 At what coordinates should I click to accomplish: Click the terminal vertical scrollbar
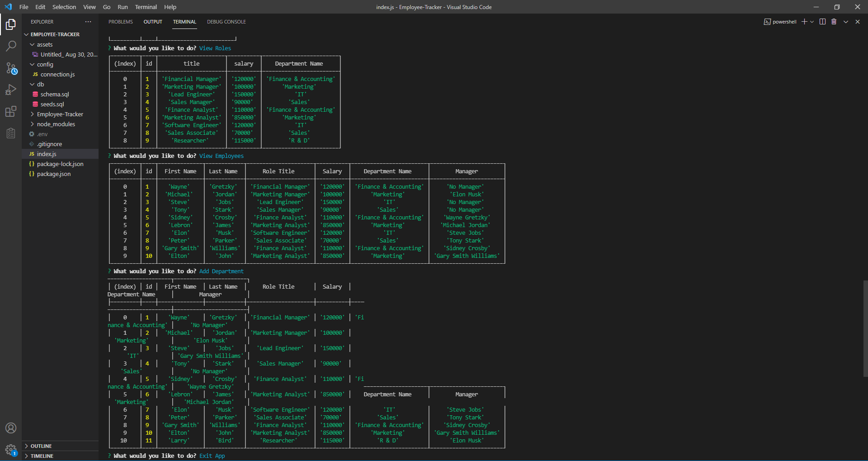[x=865, y=328]
